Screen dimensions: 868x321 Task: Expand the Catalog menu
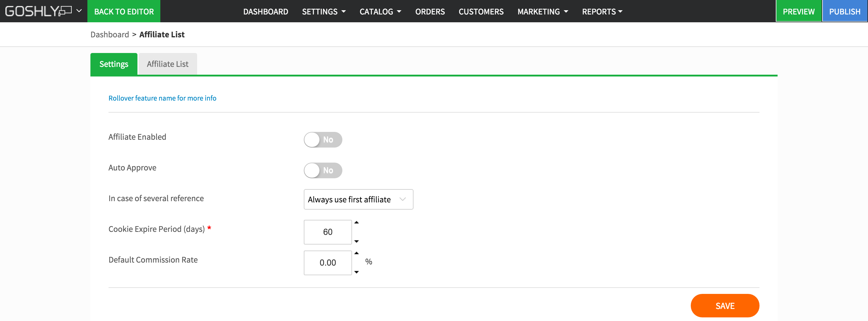pyautogui.click(x=380, y=11)
